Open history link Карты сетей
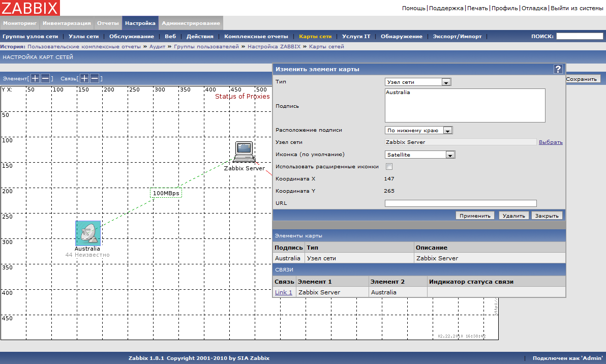The height and width of the screenshot is (364, 606). coord(326,46)
